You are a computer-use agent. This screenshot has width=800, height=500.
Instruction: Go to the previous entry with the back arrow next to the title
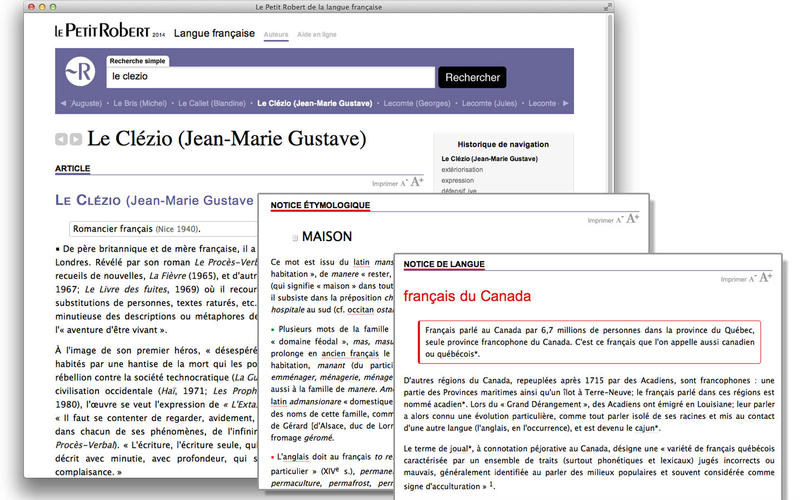pos(61,139)
